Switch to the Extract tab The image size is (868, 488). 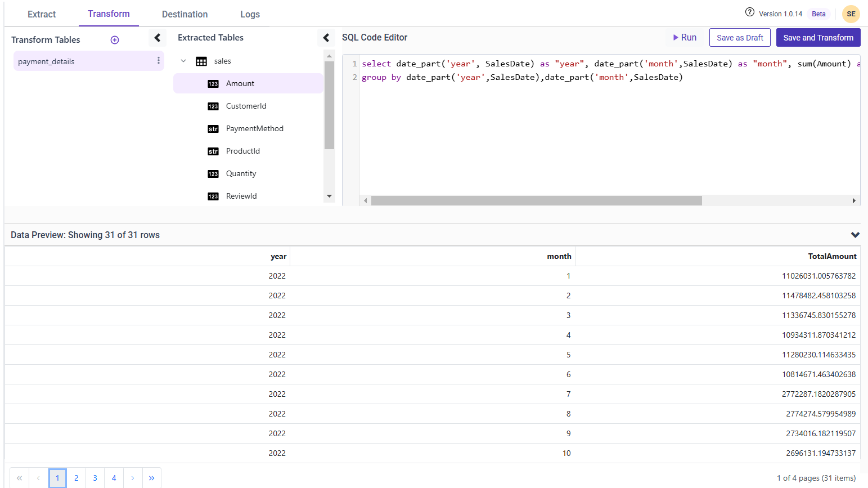[x=42, y=14]
